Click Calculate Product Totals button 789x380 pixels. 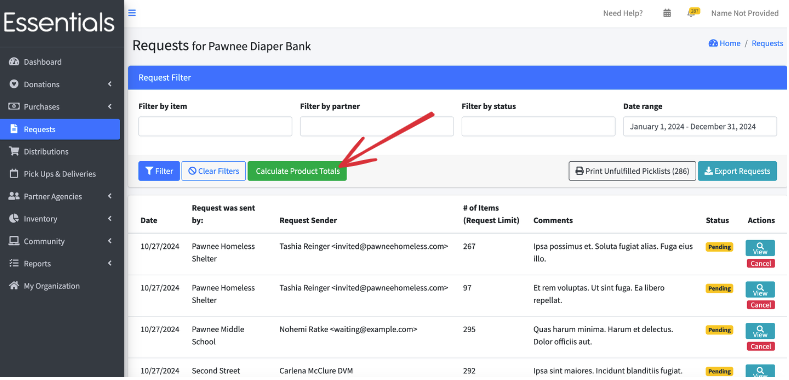297,171
